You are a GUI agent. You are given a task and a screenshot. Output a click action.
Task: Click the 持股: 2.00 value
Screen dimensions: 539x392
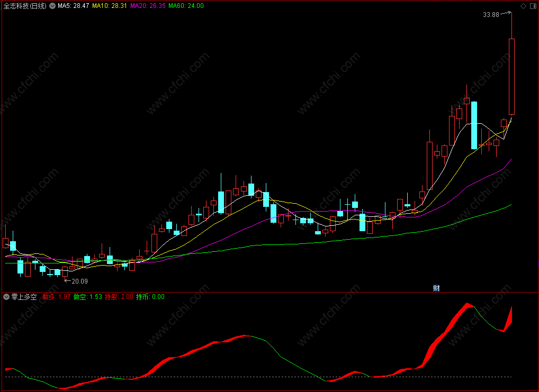[119, 297]
